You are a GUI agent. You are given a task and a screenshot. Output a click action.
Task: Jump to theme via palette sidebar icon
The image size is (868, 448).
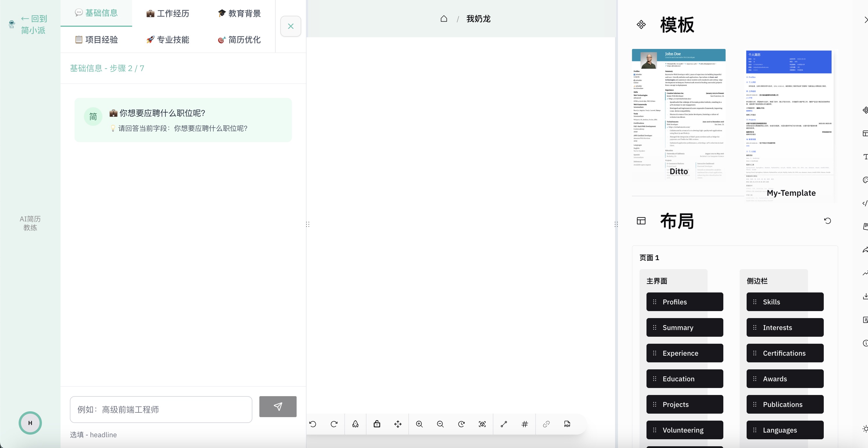click(x=865, y=180)
